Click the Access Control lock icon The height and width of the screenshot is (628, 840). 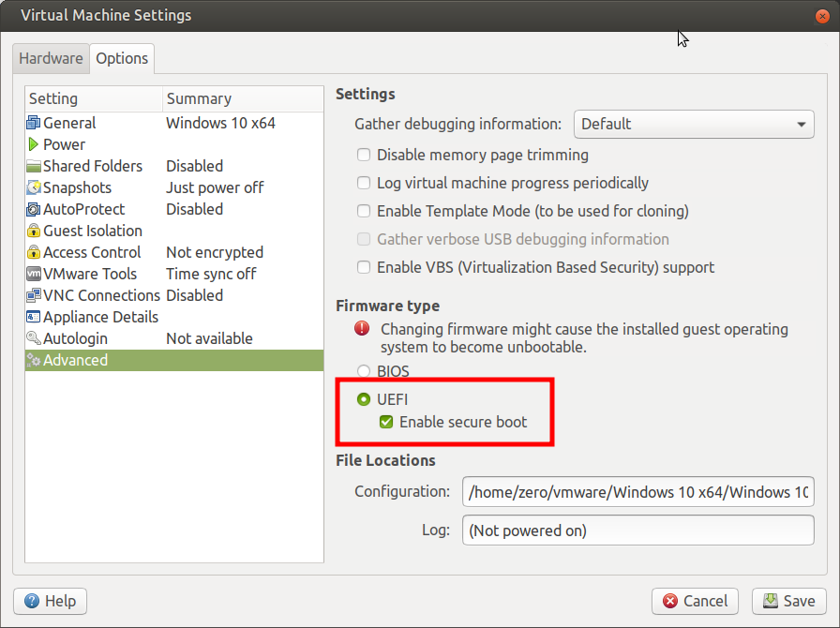click(x=33, y=252)
